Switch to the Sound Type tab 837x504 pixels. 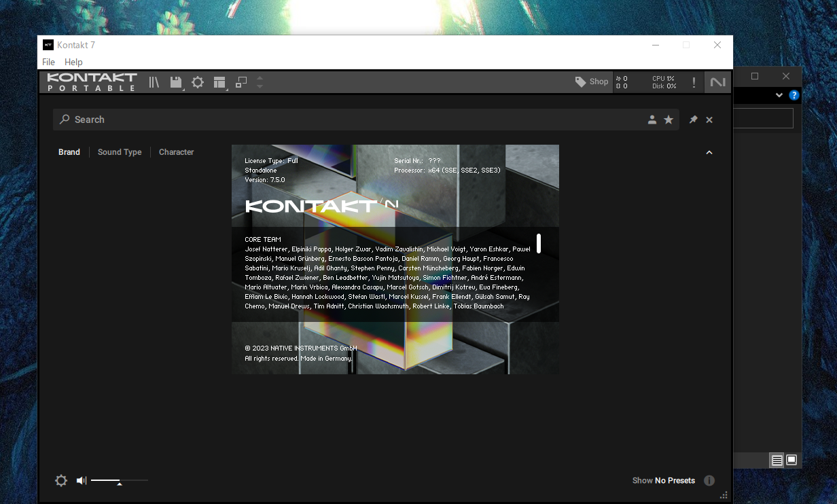point(120,152)
